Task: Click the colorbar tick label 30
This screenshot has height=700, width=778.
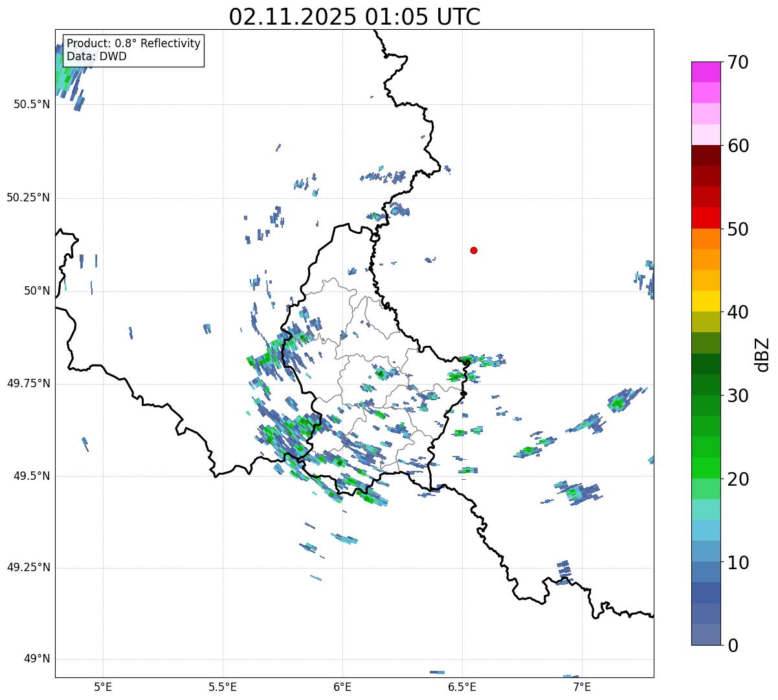Action: click(x=737, y=396)
